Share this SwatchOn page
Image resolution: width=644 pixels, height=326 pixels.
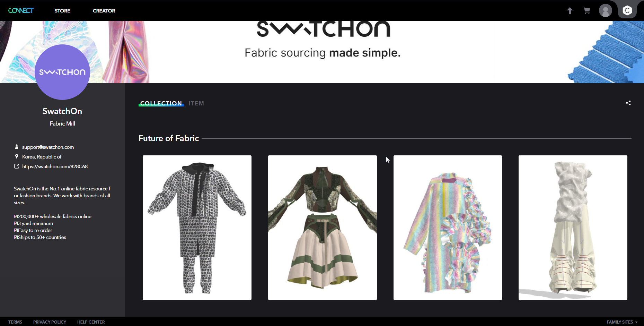pyautogui.click(x=628, y=103)
